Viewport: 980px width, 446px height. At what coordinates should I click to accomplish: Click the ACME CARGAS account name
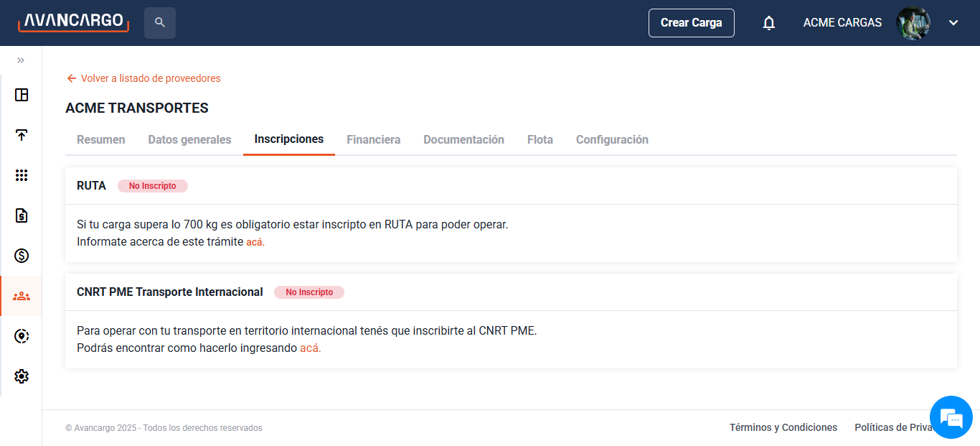click(x=842, y=23)
